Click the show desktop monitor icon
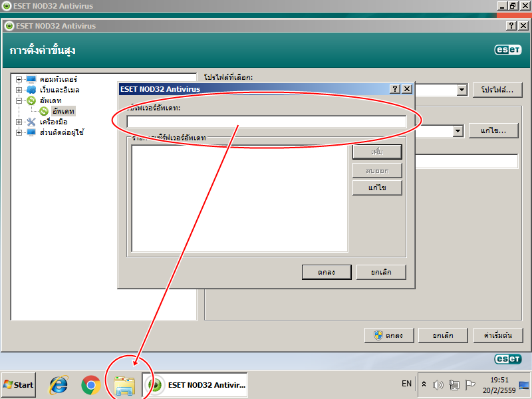 point(524,385)
